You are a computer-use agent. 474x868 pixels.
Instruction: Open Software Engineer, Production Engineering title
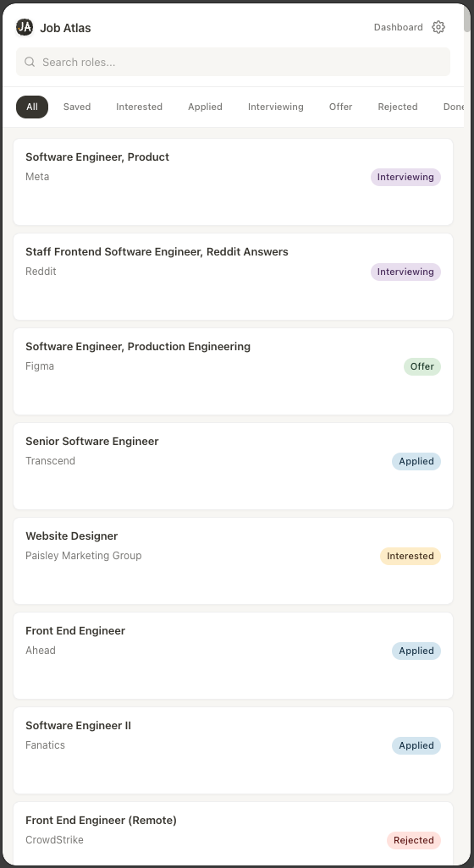(138, 347)
